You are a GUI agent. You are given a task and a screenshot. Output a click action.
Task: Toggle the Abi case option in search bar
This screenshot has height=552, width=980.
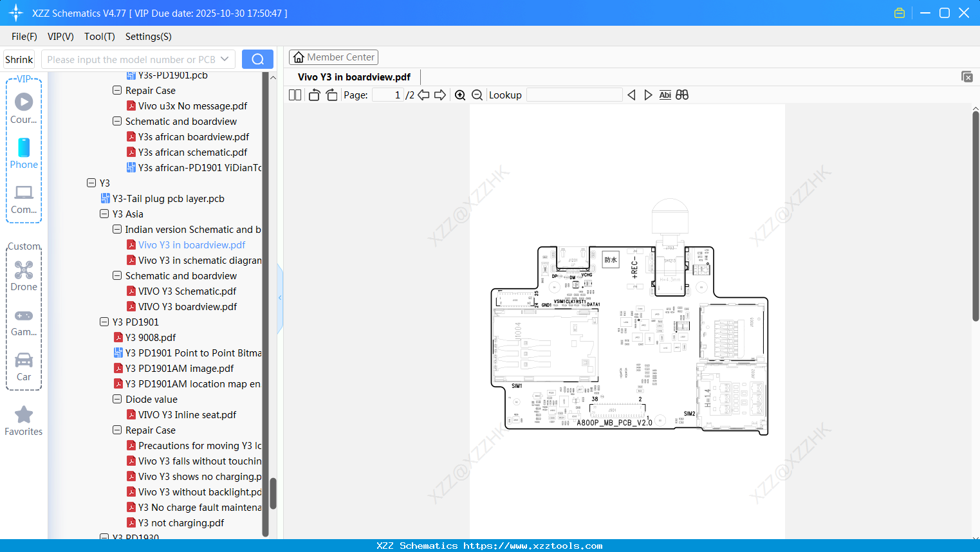(x=665, y=95)
